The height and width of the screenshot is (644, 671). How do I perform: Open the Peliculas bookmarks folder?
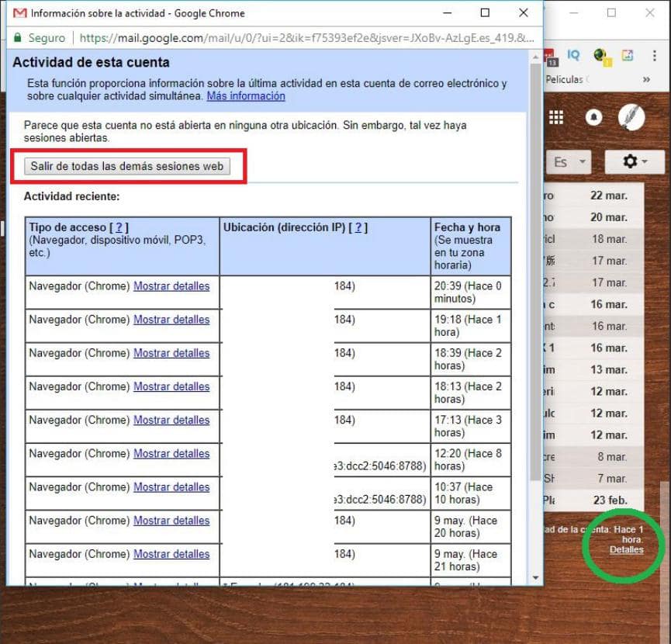click(566, 79)
